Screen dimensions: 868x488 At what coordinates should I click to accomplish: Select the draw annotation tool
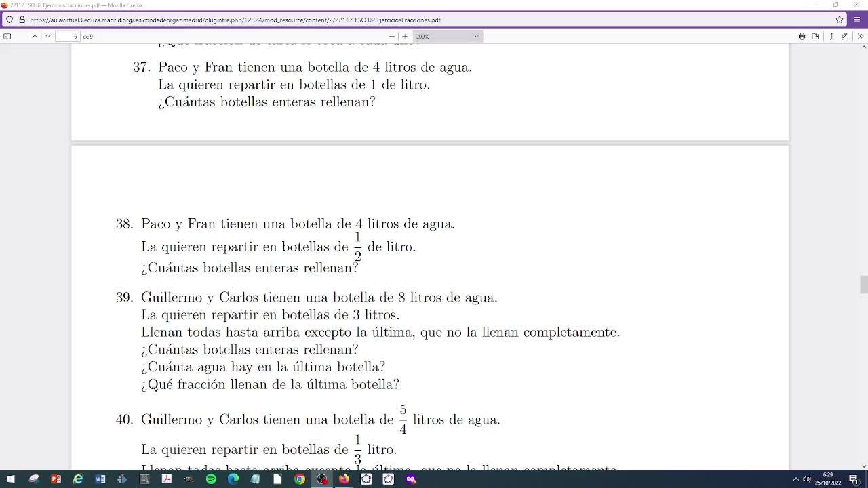click(844, 36)
